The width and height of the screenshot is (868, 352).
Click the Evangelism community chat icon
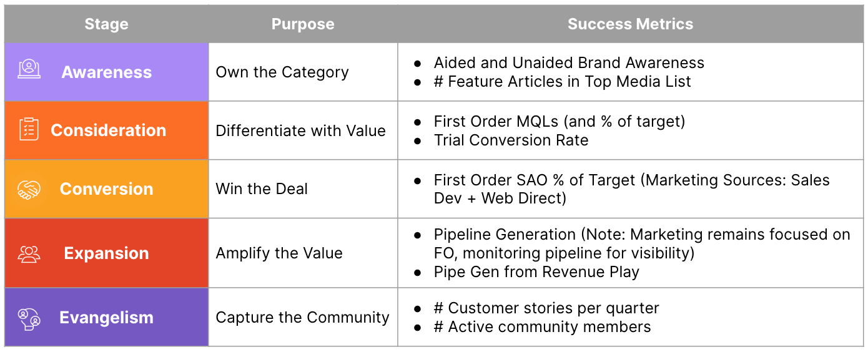29,318
